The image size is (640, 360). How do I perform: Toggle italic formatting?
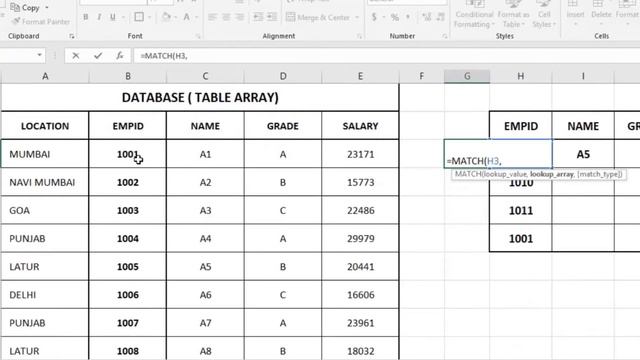tap(99, 17)
